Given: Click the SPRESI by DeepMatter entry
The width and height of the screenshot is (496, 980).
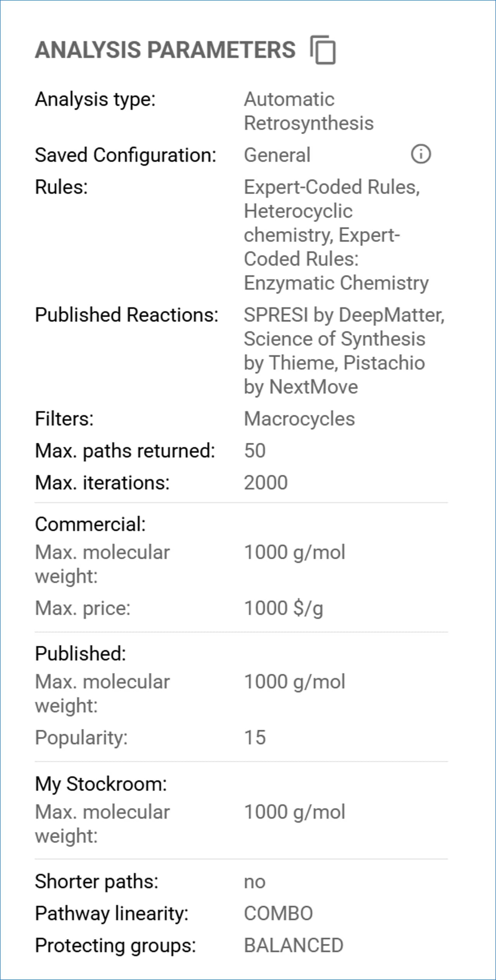Looking at the screenshot, I should (344, 315).
